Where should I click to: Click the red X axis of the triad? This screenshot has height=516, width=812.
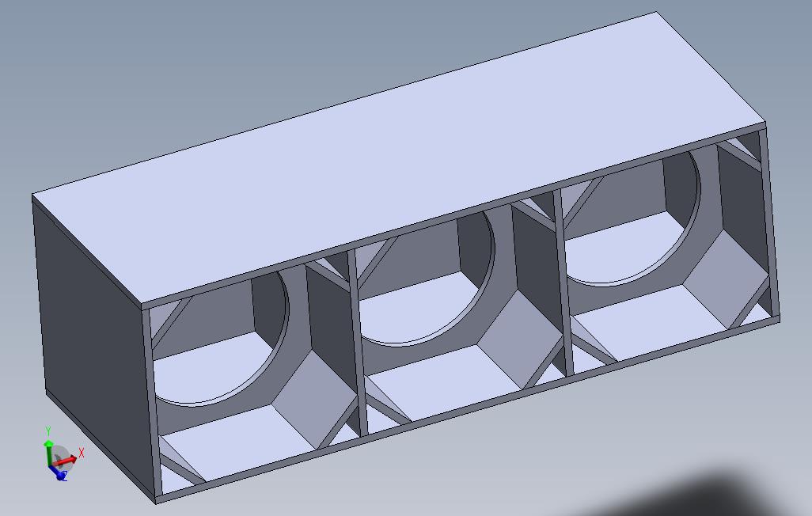tap(66, 460)
